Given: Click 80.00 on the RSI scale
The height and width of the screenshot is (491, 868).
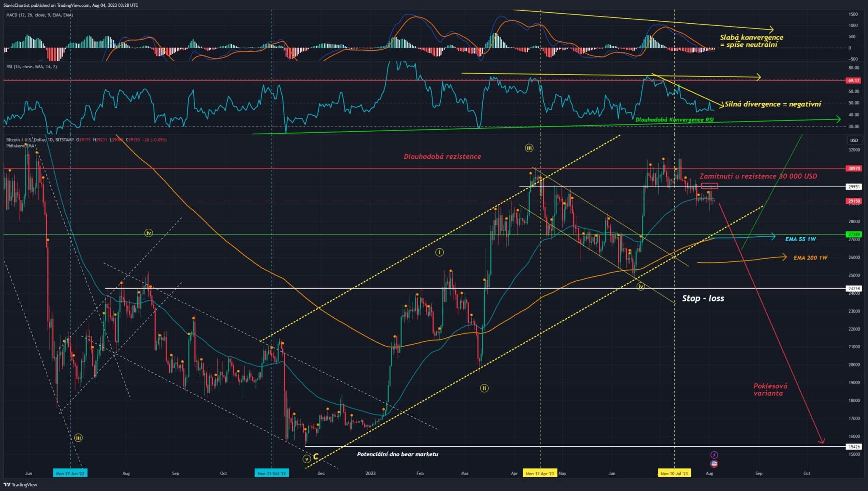Looking at the screenshot, I should coord(854,68).
